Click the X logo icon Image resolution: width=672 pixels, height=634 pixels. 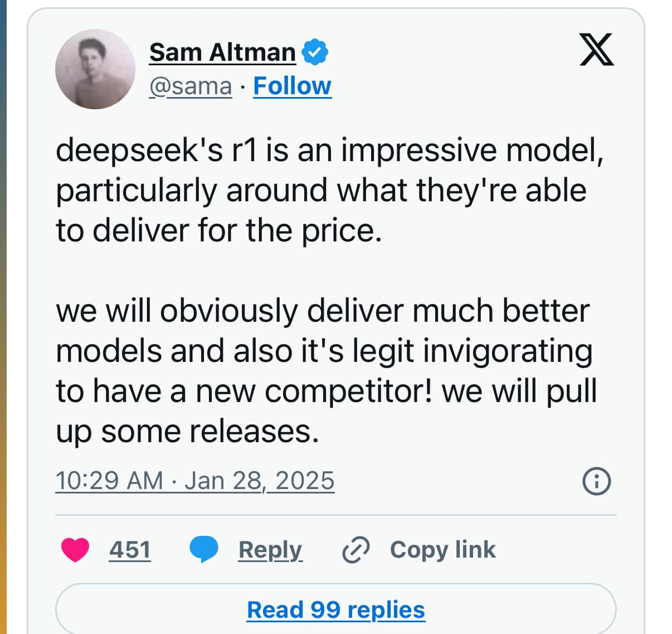point(596,50)
